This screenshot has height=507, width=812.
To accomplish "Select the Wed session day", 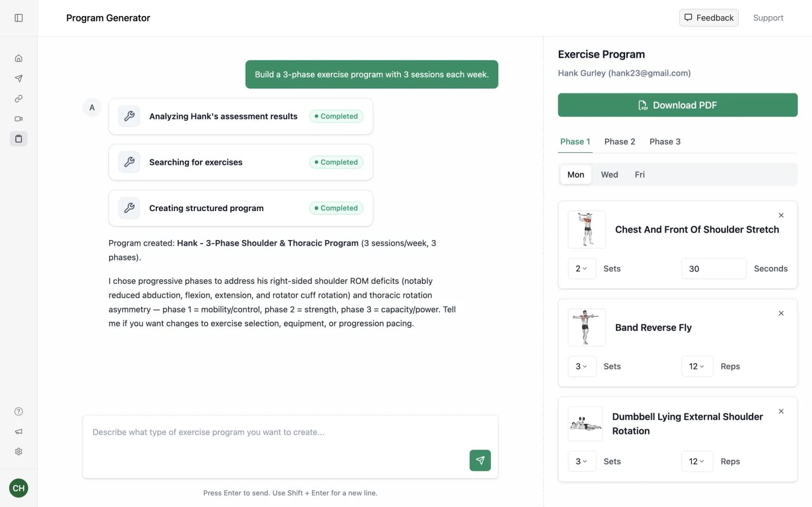I will (x=609, y=174).
